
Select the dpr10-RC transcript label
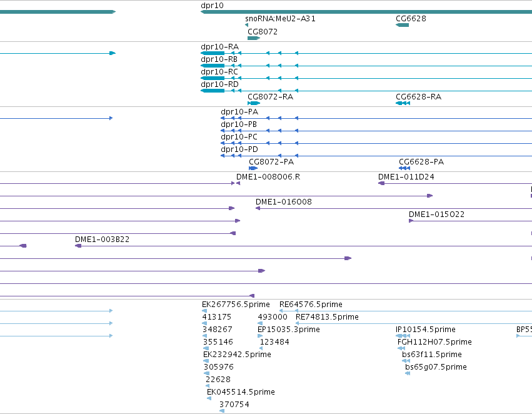pyautogui.click(x=219, y=72)
